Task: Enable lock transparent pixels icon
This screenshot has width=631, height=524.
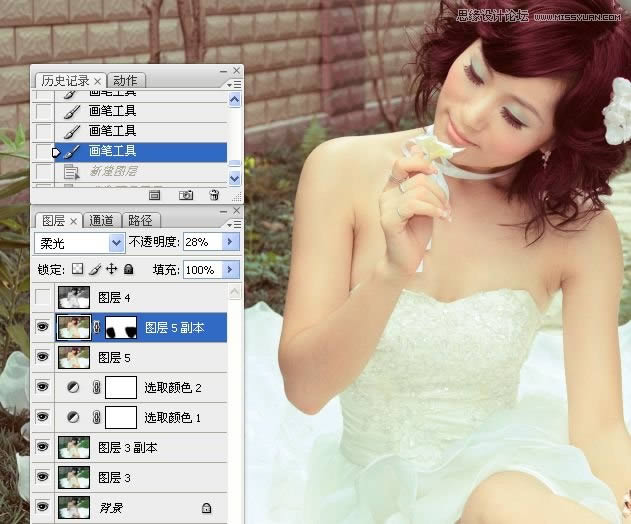Action: pos(78,270)
